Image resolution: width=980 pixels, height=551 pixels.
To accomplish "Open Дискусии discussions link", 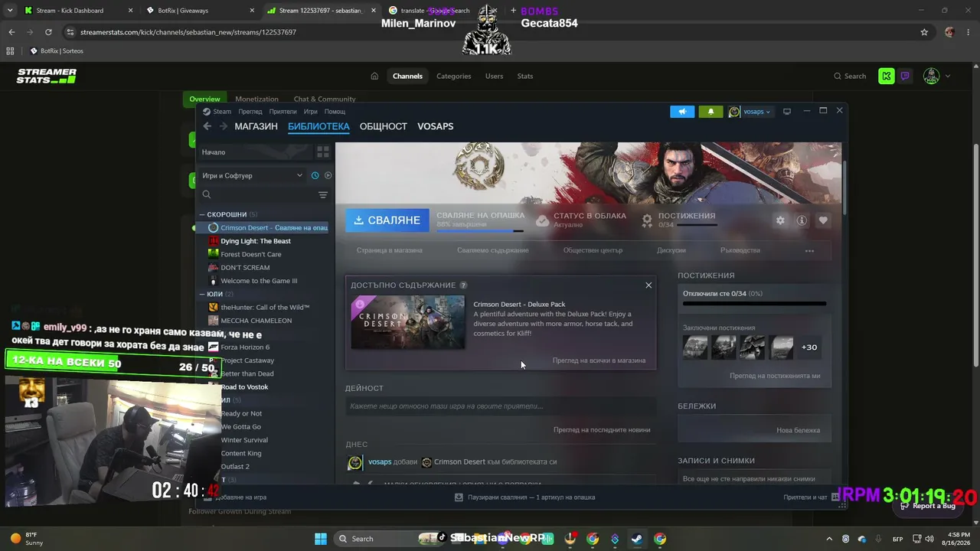I will click(x=671, y=250).
